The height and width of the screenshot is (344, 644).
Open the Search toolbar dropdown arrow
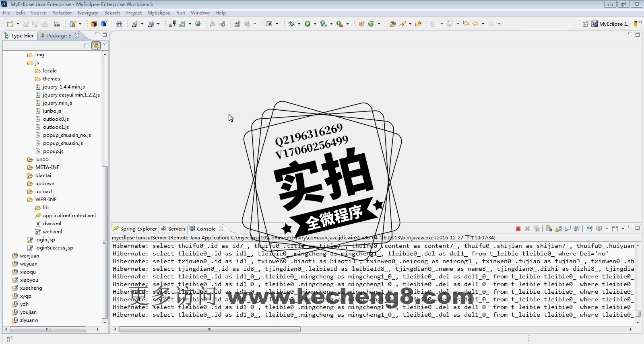click(x=410, y=24)
